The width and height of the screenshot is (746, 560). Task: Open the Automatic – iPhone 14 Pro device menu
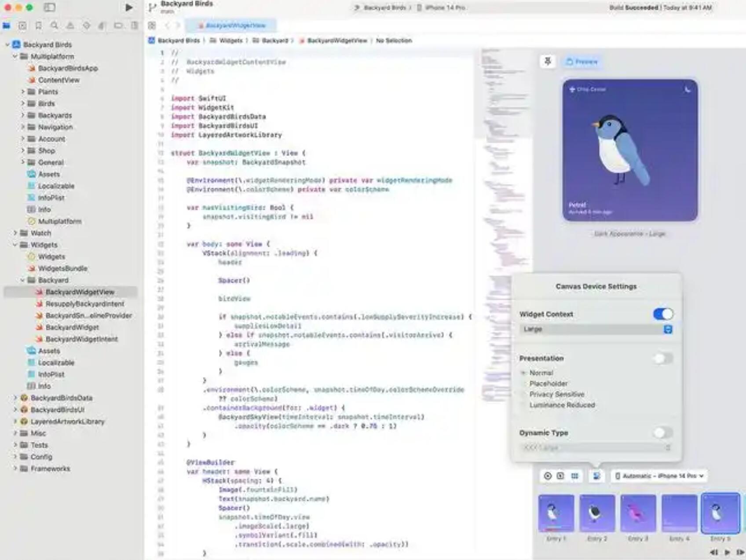point(658,476)
